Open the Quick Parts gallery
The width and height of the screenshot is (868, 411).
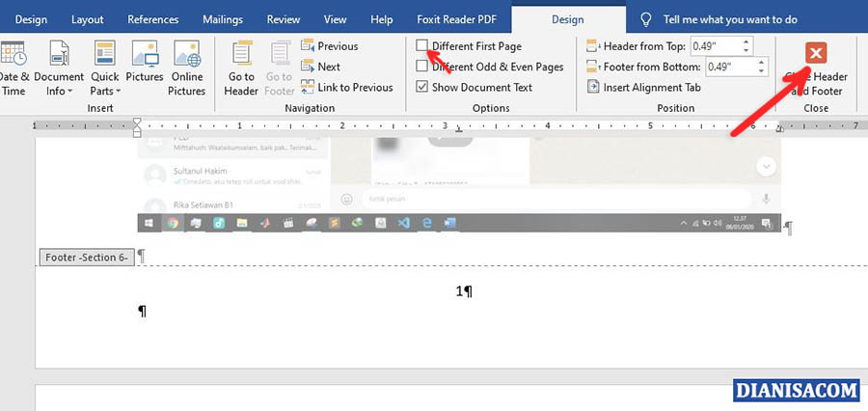pyautogui.click(x=105, y=54)
